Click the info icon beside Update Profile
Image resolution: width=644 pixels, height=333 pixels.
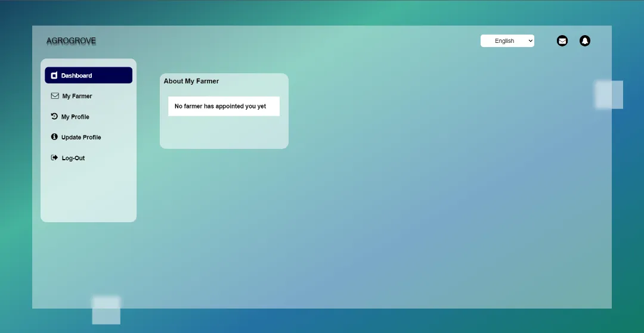point(54,137)
